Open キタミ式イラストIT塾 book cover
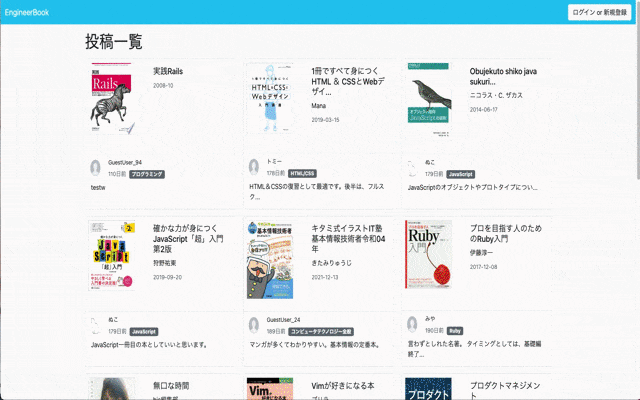This screenshot has height=400, width=640. [270, 260]
